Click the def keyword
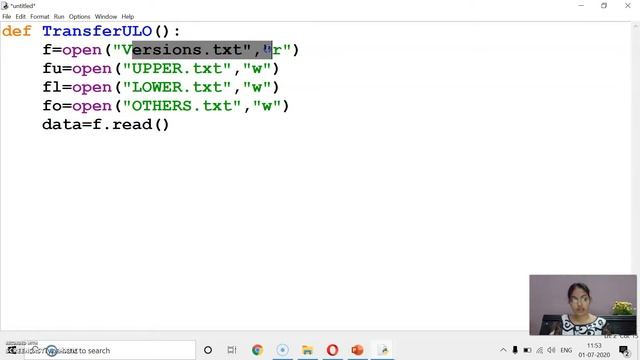 (x=17, y=31)
